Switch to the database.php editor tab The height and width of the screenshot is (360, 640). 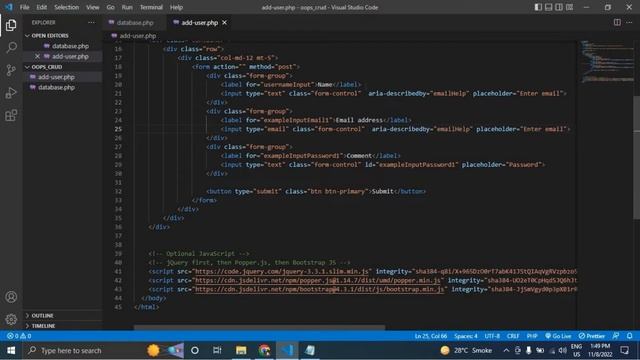[x=134, y=22]
